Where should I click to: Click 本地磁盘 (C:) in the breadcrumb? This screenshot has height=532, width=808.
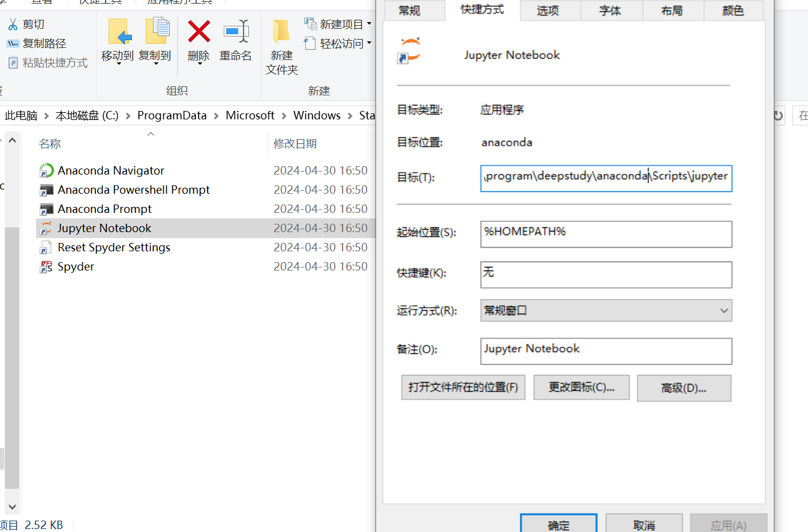(87, 116)
